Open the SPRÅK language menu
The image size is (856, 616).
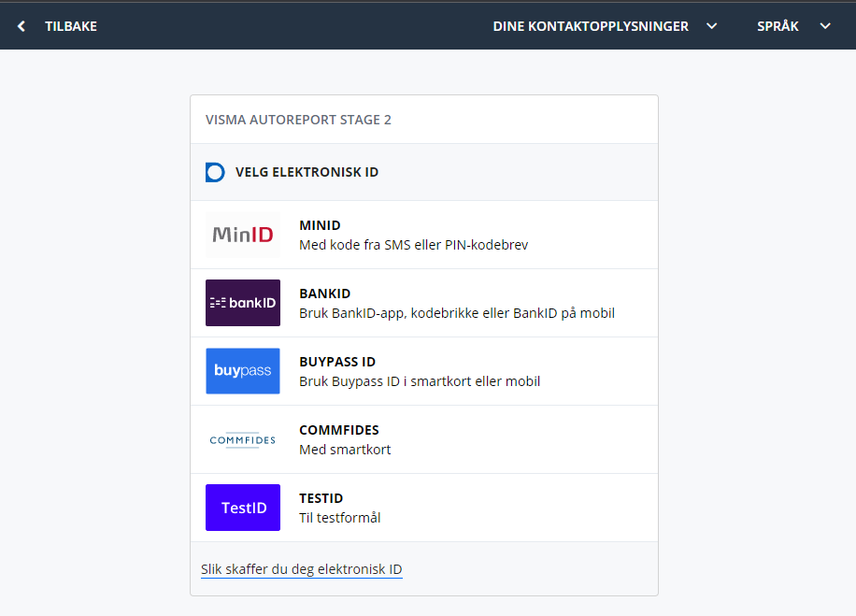point(778,26)
